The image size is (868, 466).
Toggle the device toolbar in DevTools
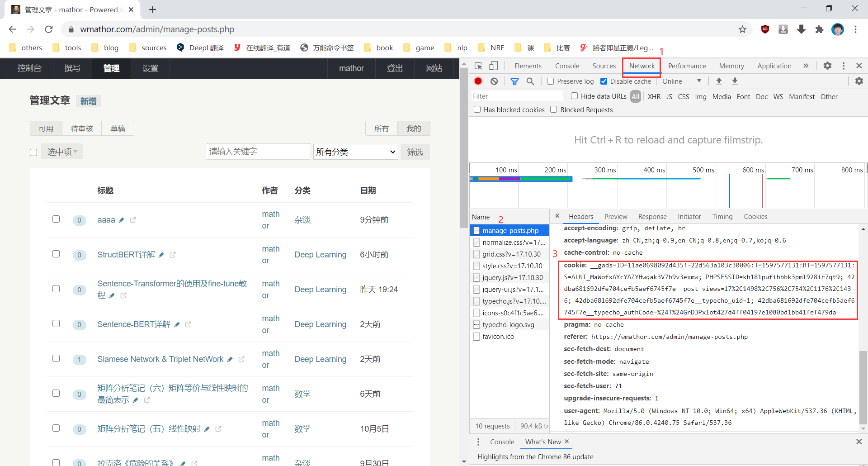(x=494, y=66)
